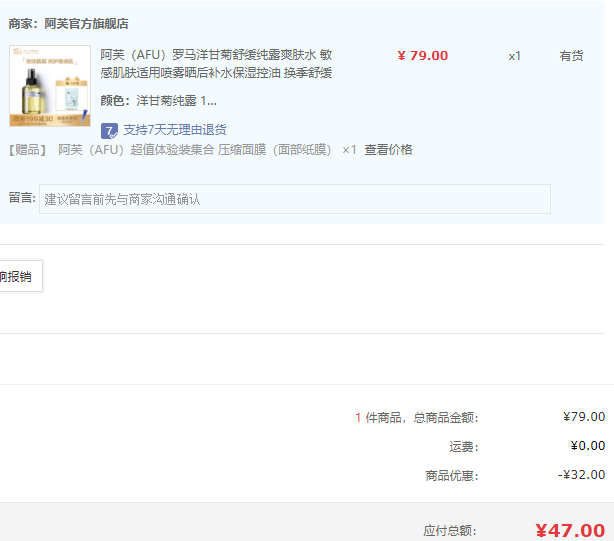Click the 运费 value ¥0.00
The height and width of the screenshot is (541, 614).
point(588,445)
